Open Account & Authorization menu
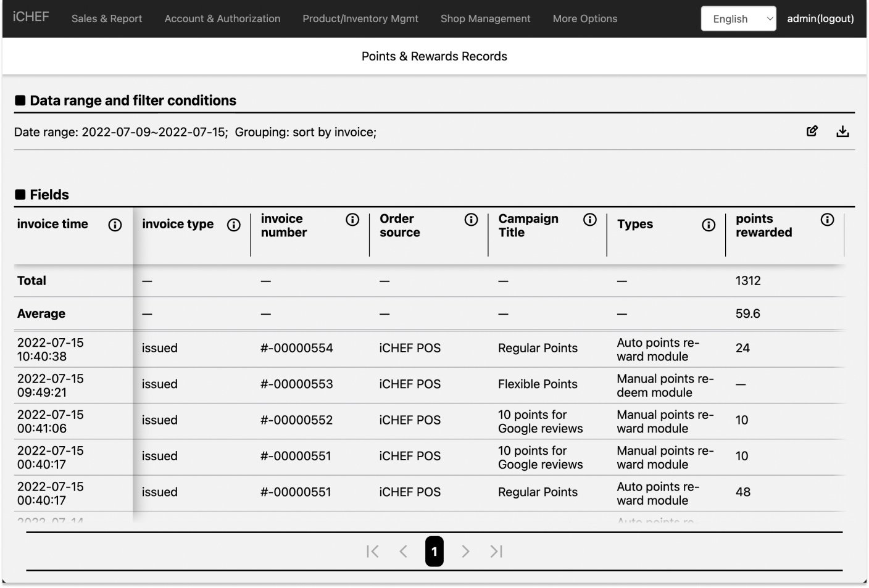 point(222,19)
